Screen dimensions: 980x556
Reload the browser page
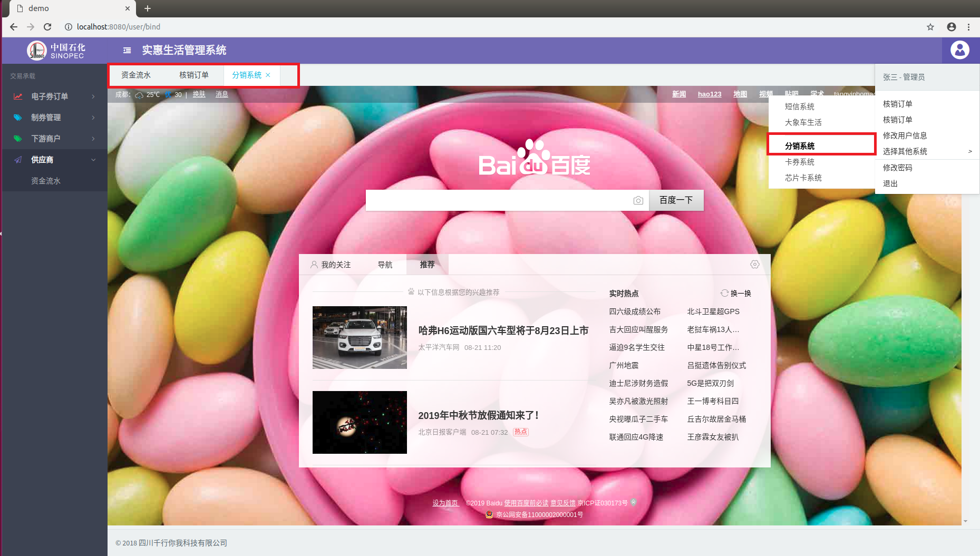coord(47,27)
